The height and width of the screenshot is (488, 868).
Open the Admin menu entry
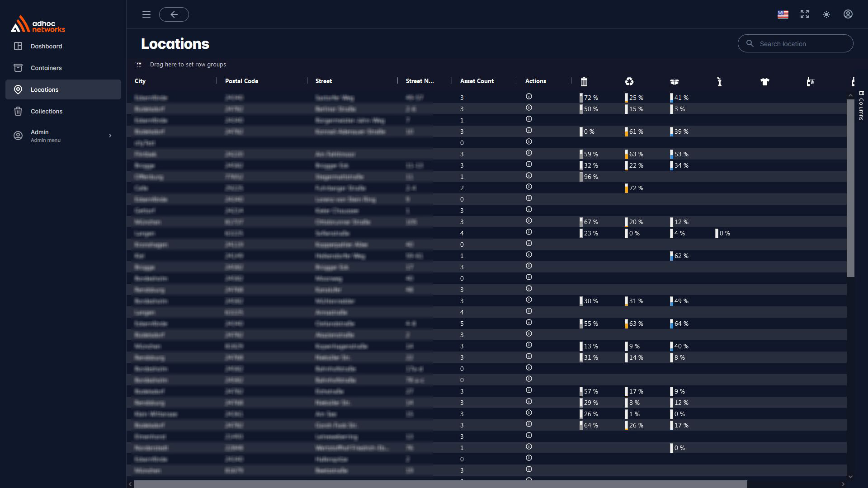[63, 136]
